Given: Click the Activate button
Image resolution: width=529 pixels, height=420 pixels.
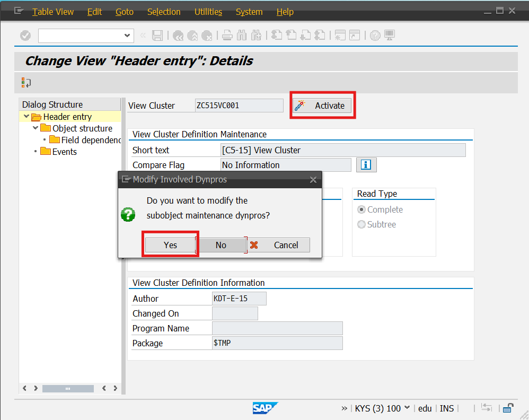Looking at the screenshot, I should tap(322, 106).
